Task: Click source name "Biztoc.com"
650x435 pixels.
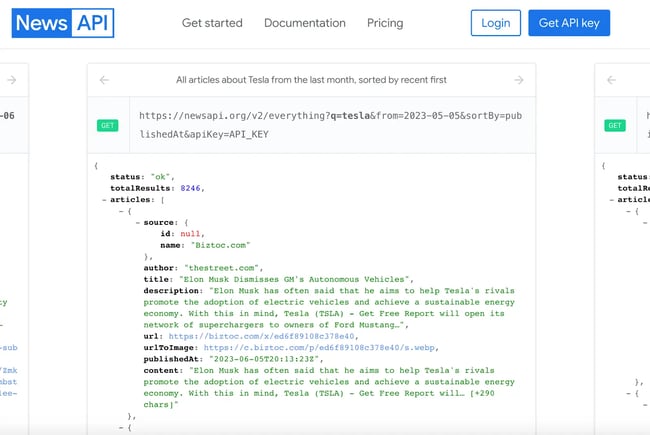Action: pos(221,245)
